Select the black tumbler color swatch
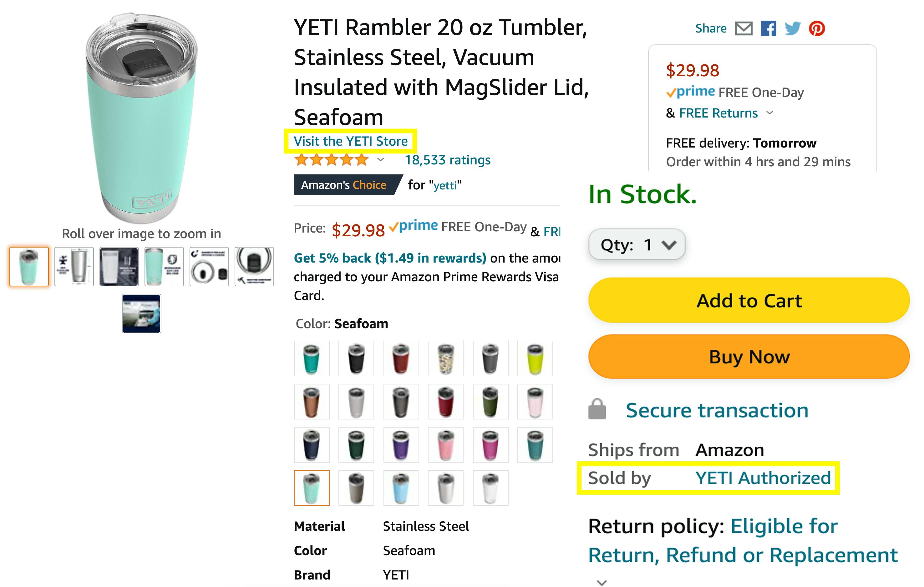Viewport: 924px width, 587px height. pyautogui.click(x=356, y=359)
